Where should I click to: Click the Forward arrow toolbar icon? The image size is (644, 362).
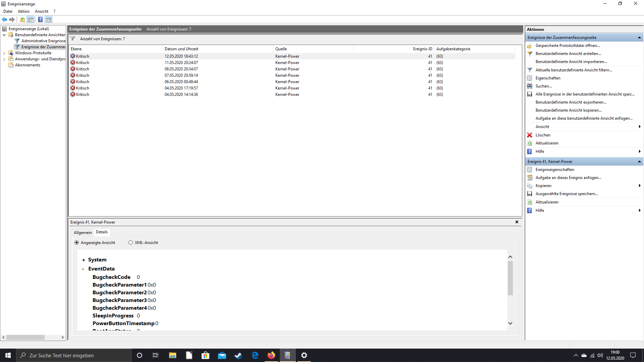click(12, 19)
